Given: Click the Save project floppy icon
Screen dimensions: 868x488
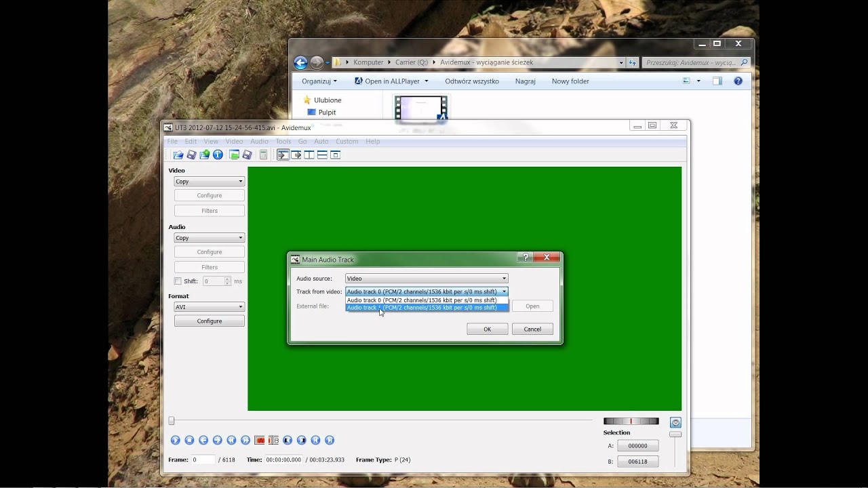Looking at the screenshot, I should (x=248, y=155).
